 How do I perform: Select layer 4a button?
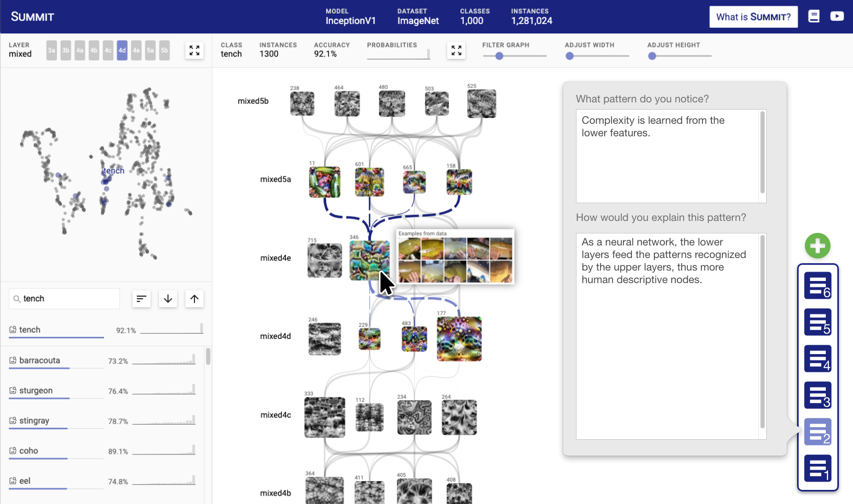pyautogui.click(x=79, y=51)
